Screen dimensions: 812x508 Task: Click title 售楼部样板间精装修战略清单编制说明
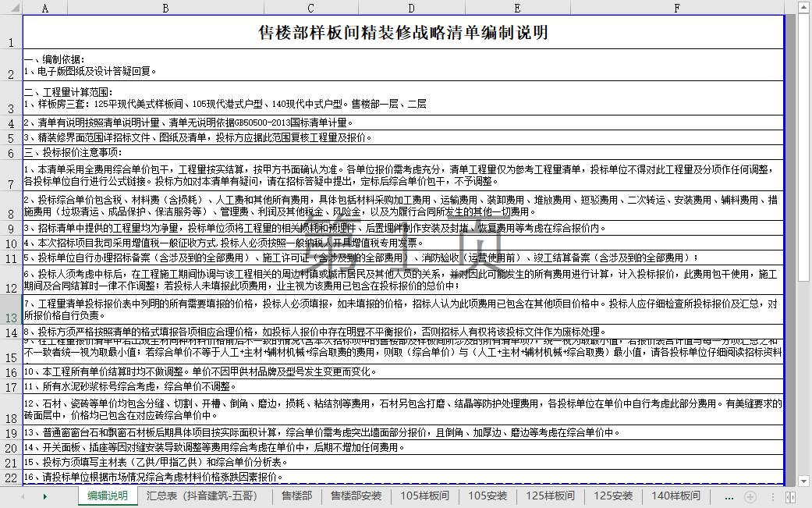[x=403, y=33]
